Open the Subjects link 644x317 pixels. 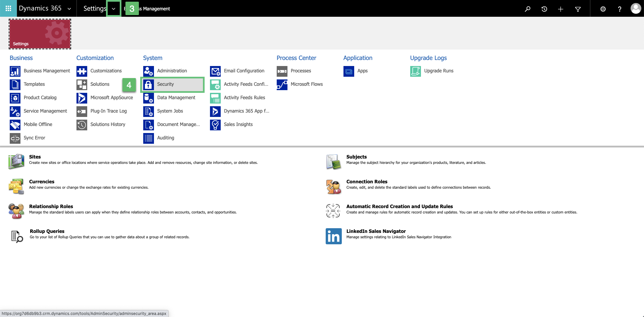[357, 157]
